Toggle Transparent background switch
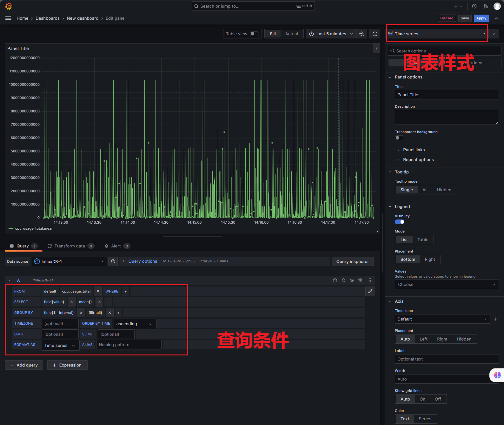This screenshot has width=504, height=425. click(399, 138)
